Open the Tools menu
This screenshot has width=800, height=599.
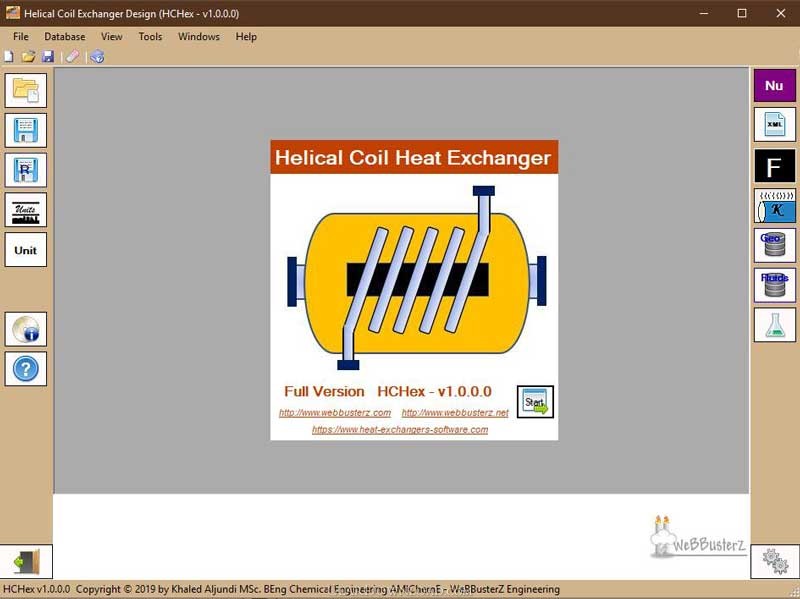(150, 37)
